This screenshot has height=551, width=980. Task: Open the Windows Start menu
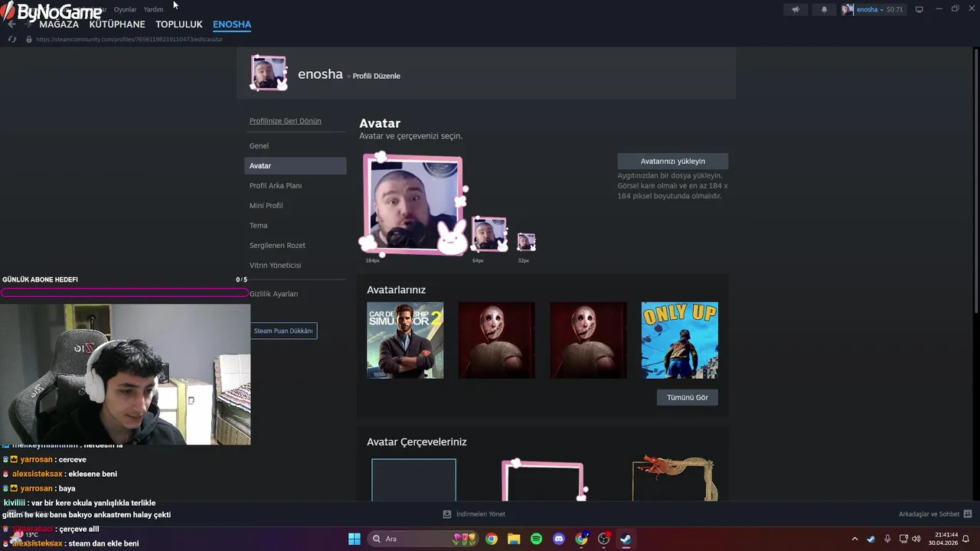click(354, 539)
